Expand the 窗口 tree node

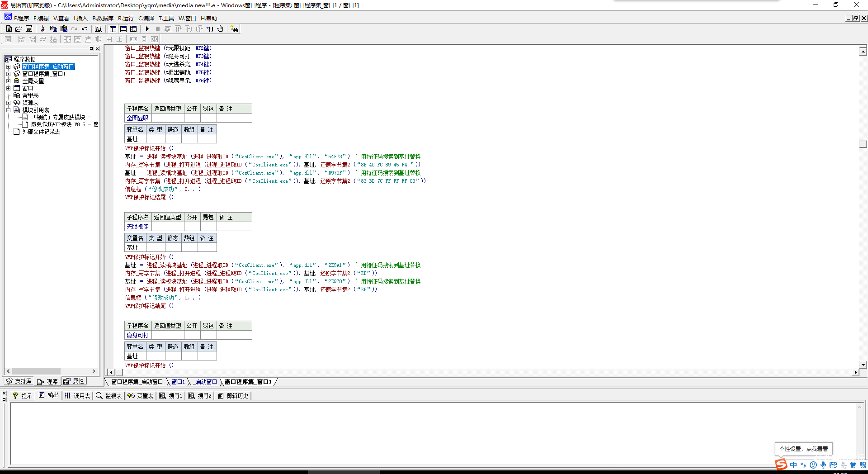pyautogui.click(x=8, y=88)
